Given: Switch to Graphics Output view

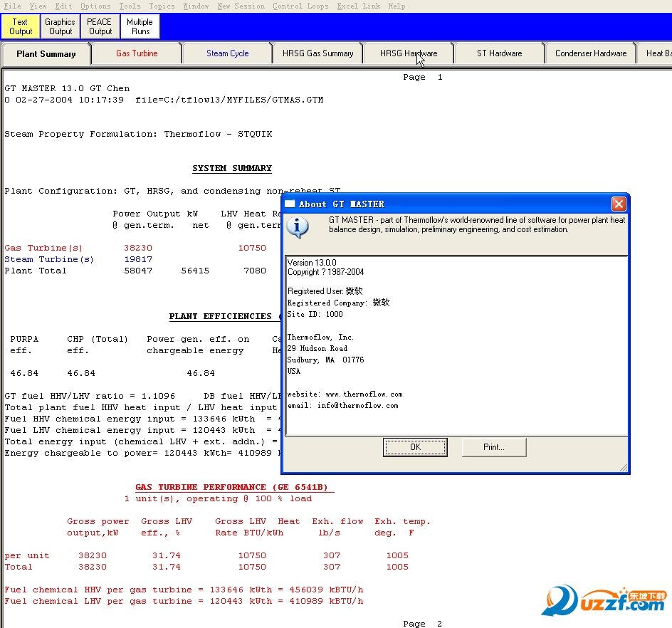Looking at the screenshot, I should [x=61, y=26].
